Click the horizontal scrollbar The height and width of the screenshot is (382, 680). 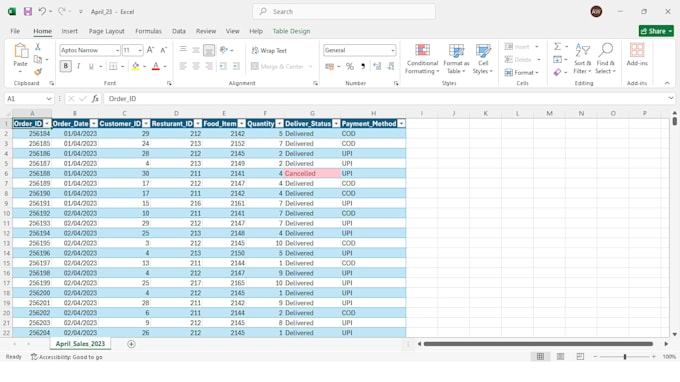point(538,344)
